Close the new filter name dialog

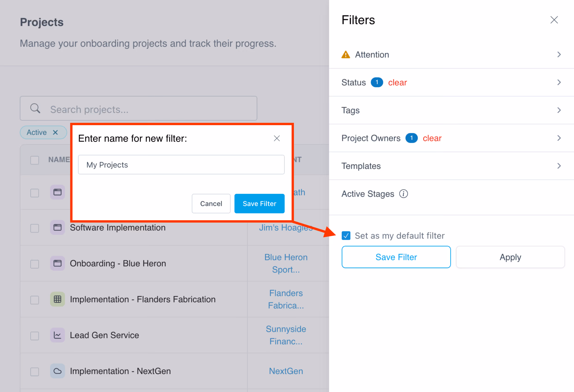click(x=277, y=138)
